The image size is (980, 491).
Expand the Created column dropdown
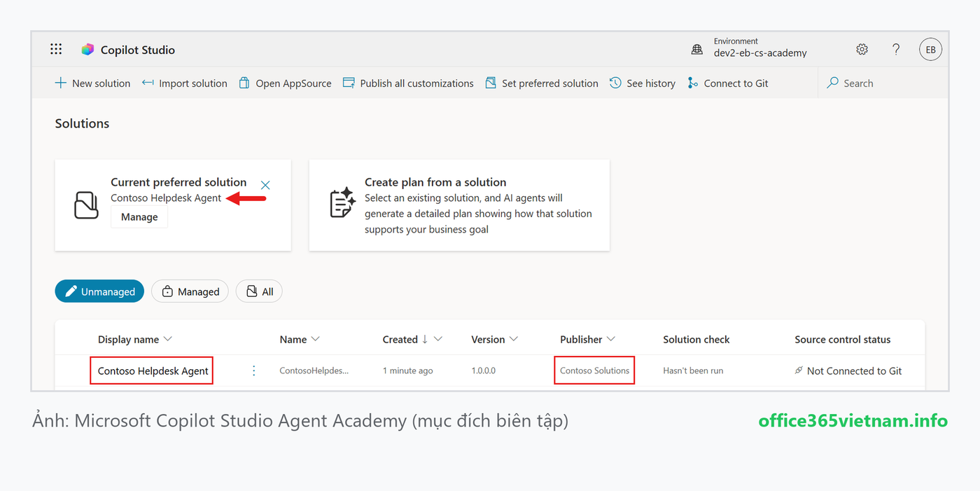438,339
